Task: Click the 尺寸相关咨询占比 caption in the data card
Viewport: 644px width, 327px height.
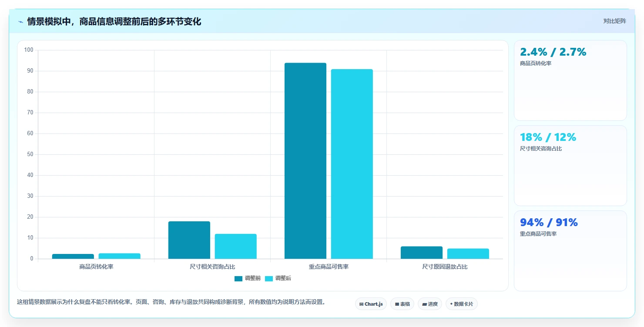Action: pos(541,149)
